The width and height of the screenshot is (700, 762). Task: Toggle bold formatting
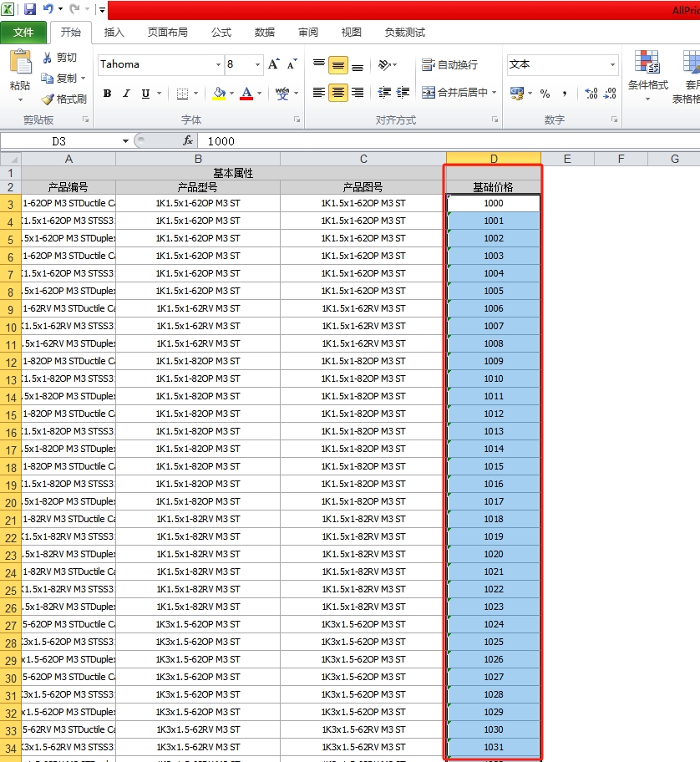click(x=108, y=94)
